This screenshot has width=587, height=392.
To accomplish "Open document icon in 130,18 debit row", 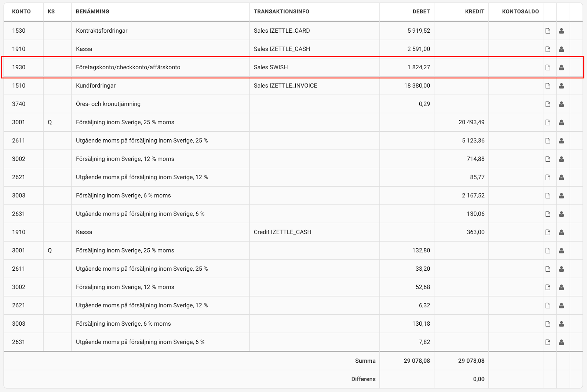I will pos(548,324).
